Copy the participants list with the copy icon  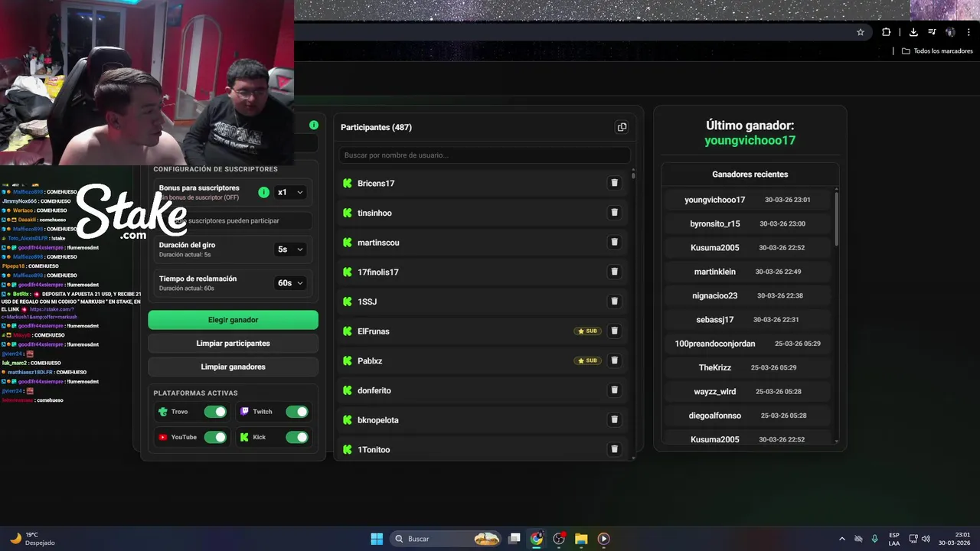coord(622,127)
